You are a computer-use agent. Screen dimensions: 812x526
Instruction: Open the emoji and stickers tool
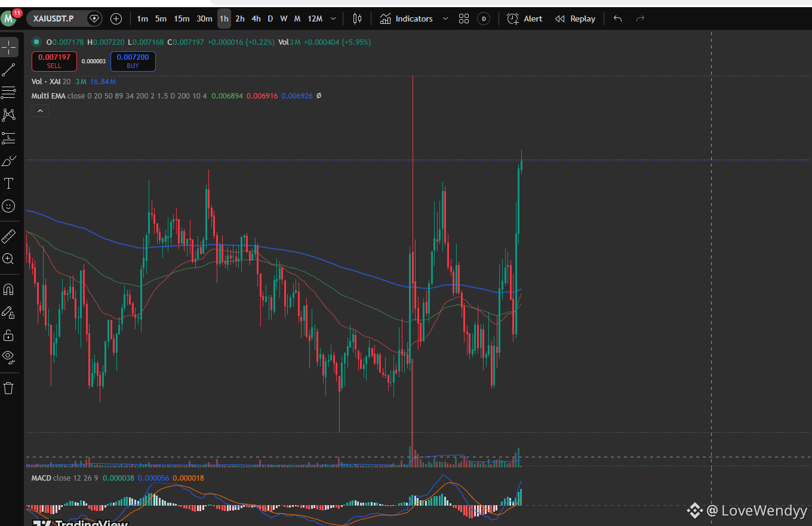[8, 206]
